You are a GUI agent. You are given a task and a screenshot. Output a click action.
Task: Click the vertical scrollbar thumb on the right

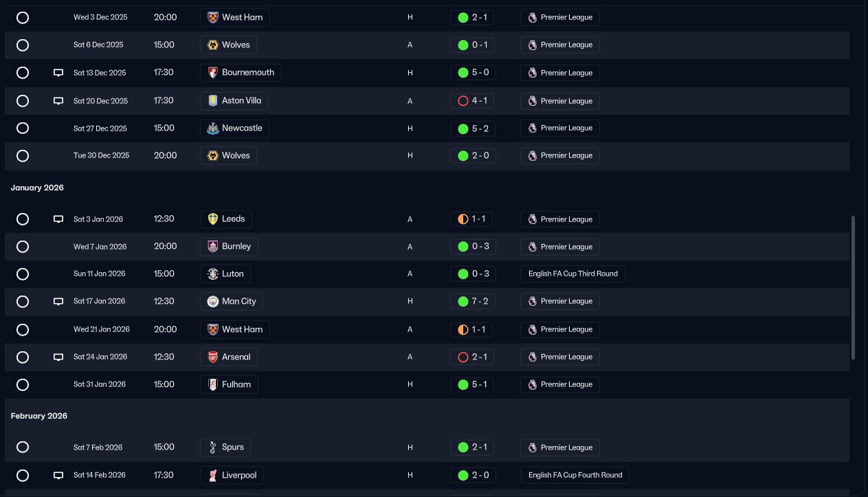click(x=853, y=287)
